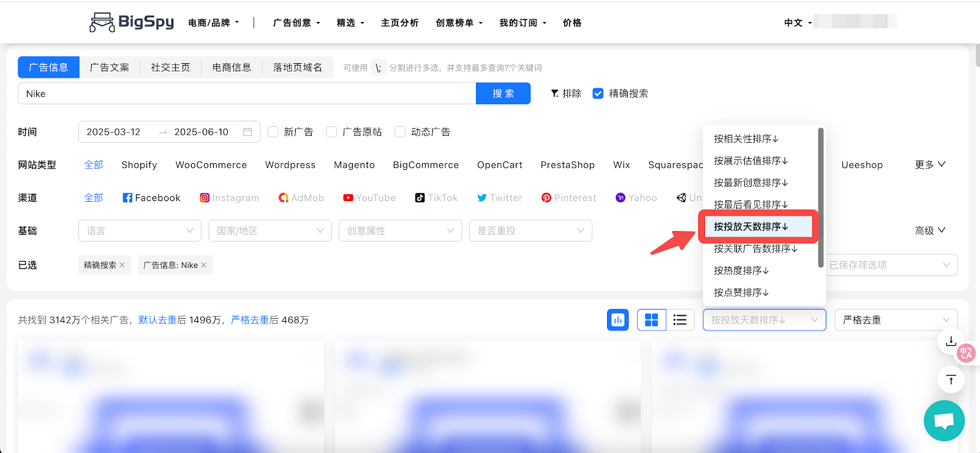Click the download export icon
This screenshot has height=453, width=980.
(951, 341)
